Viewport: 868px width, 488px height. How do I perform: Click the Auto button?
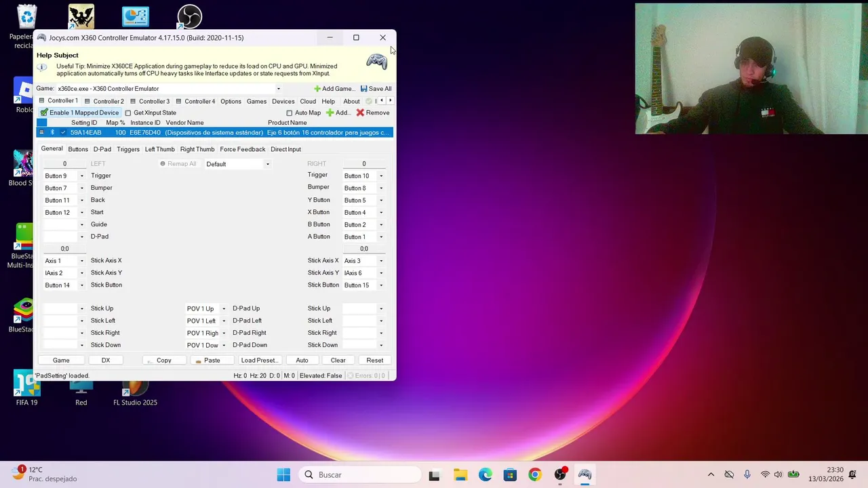(x=302, y=361)
